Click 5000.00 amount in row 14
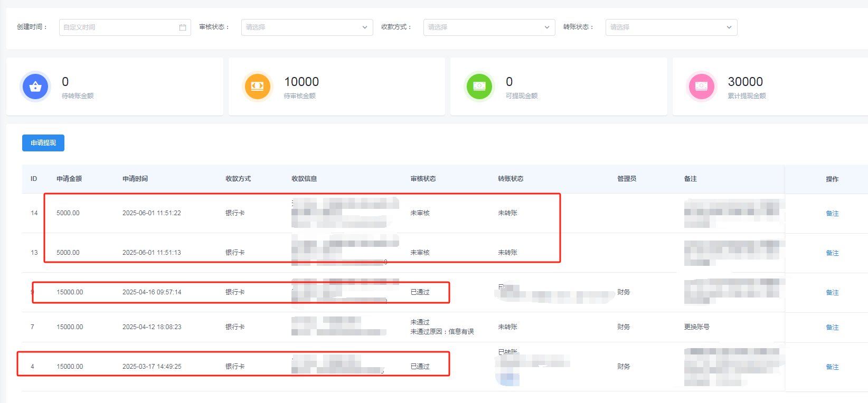Screen dimensions: 868x403 click(x=68, y=213)
